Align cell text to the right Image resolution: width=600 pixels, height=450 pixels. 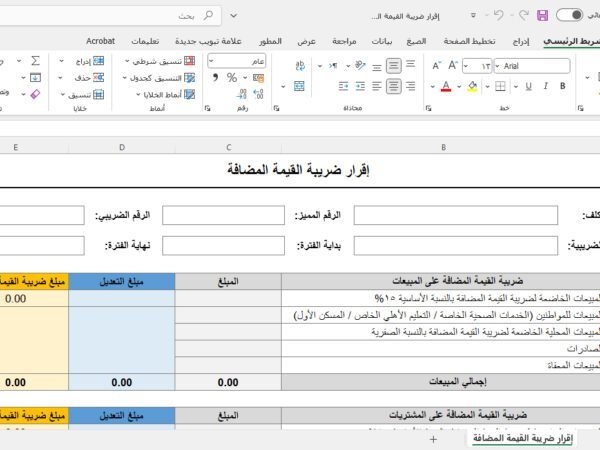click(411, 86)
